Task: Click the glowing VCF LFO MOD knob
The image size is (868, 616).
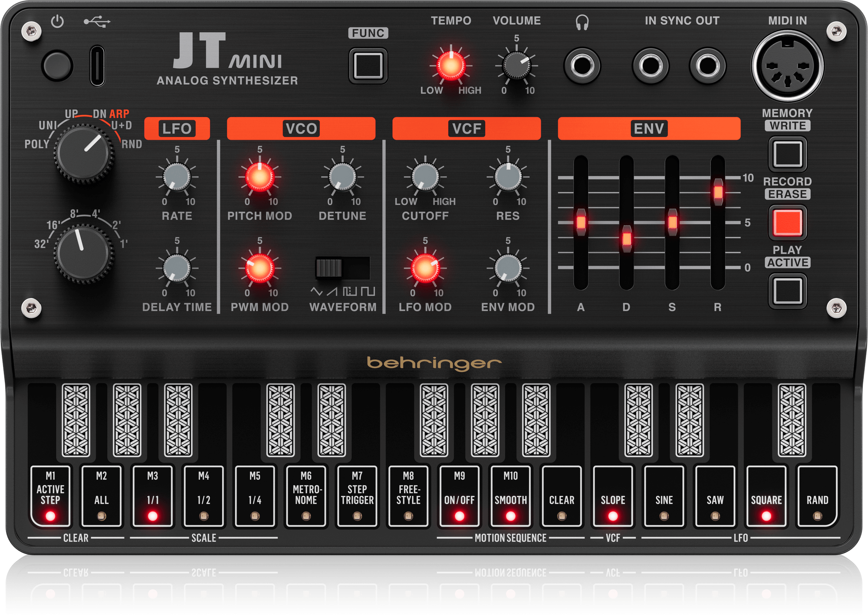Action: pos(425,268)
